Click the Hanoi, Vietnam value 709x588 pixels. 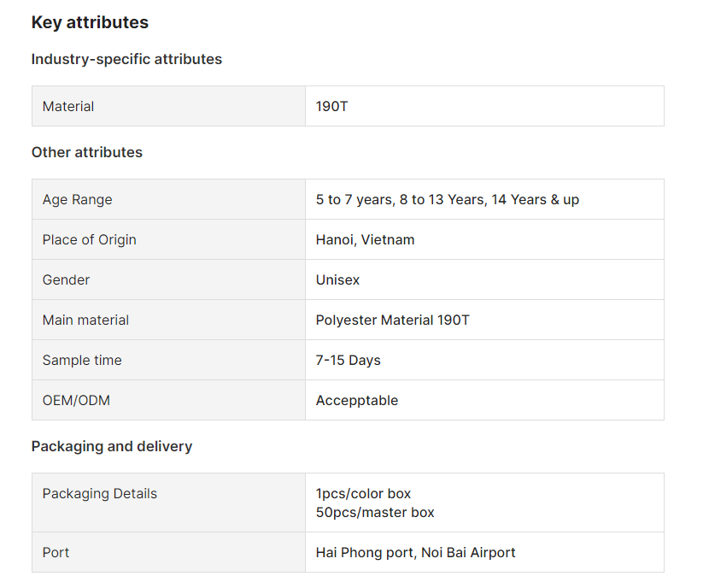[365, 240]
